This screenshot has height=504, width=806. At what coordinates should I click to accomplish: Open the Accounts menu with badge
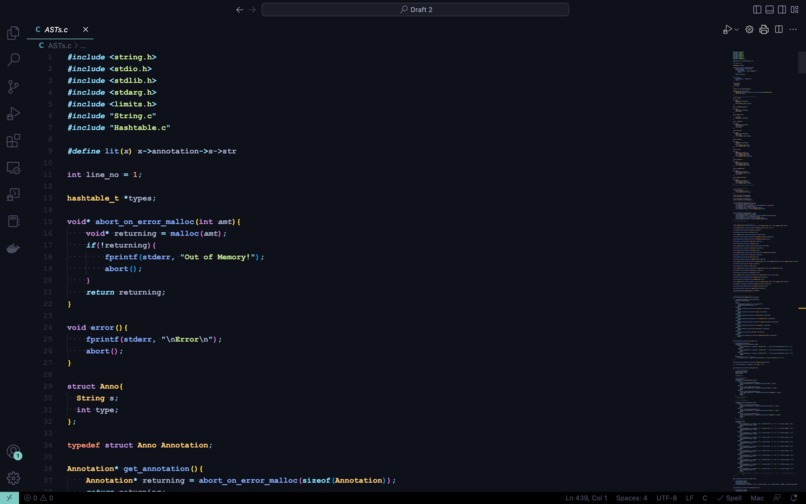point(13,452)
